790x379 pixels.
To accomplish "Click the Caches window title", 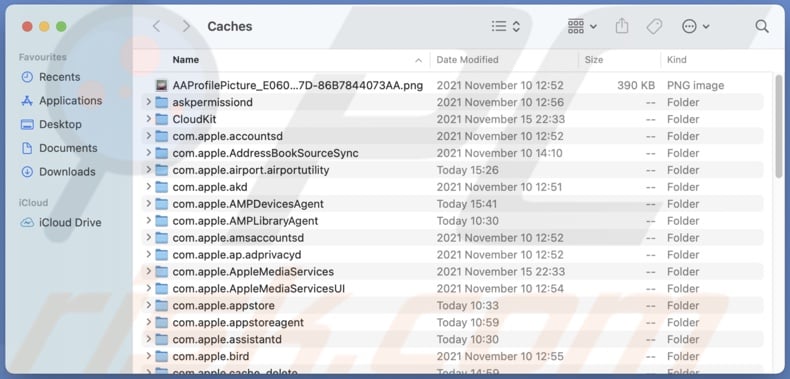I will click(x=230, y=26).
